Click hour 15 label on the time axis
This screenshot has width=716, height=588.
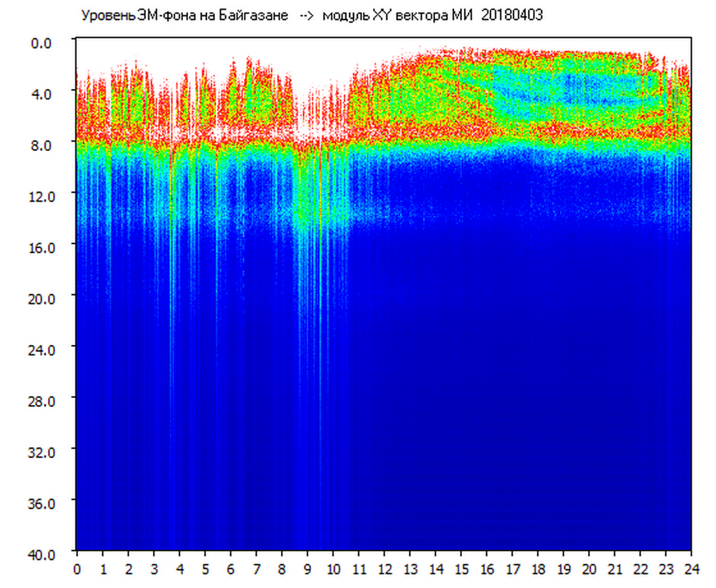pos(461,568)
